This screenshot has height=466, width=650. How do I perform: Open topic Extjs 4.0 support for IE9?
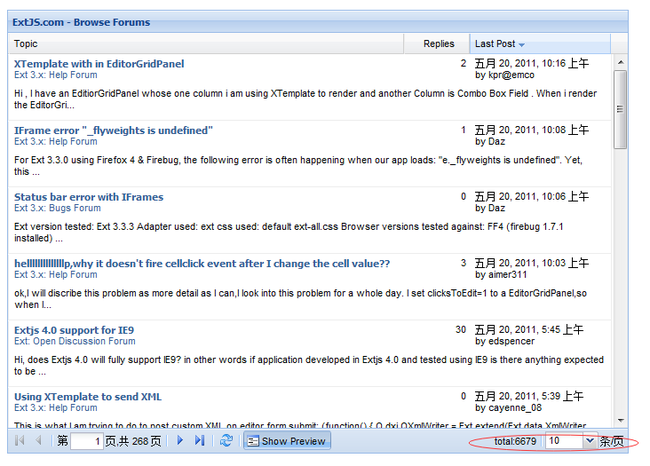[x=74, y=330]
